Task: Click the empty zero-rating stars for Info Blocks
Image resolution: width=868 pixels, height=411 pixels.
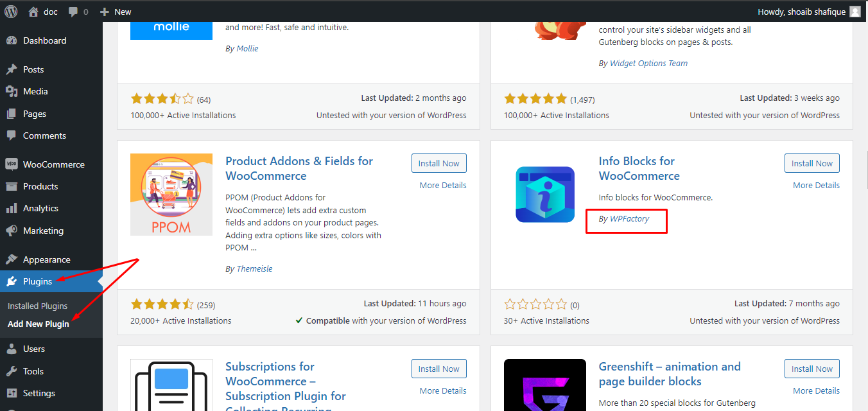Action: [x=535, y=304]
